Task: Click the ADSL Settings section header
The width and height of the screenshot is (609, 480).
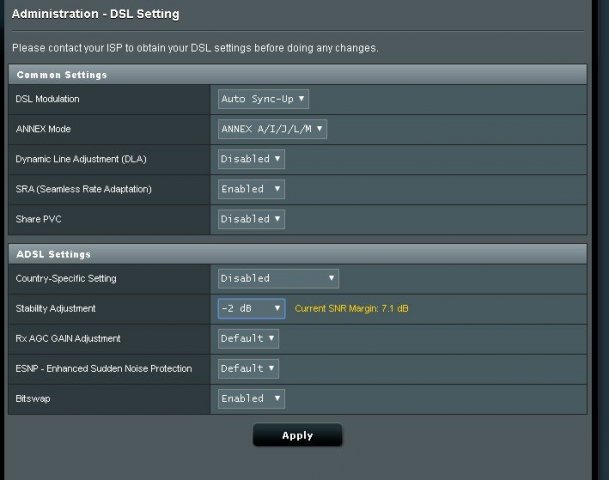Action: (x=54, y=255)
